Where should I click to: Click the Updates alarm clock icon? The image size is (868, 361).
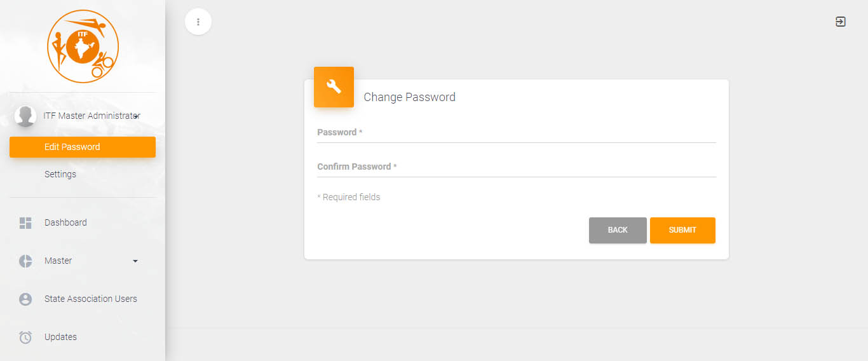(x=25, y=337)
